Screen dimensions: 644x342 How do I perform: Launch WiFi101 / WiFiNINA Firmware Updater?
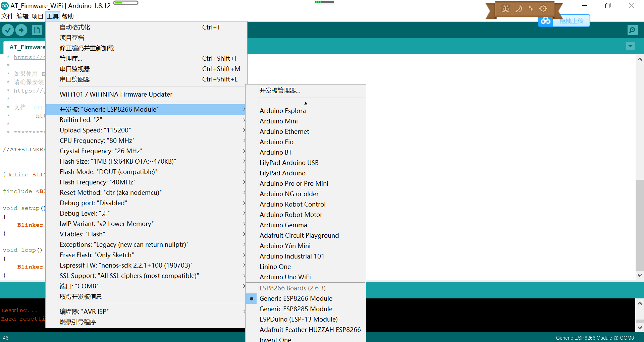click(x=116, y=94)
